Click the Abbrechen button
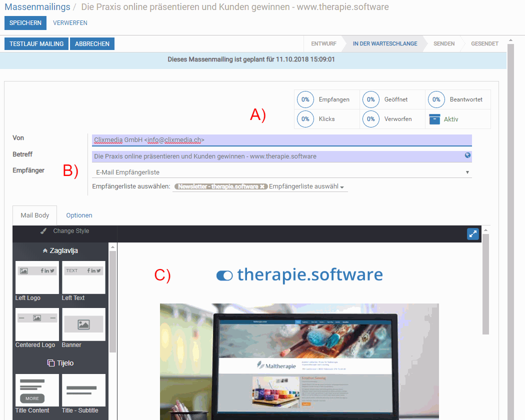The image size is (525, 420). [x=92, y=44]
